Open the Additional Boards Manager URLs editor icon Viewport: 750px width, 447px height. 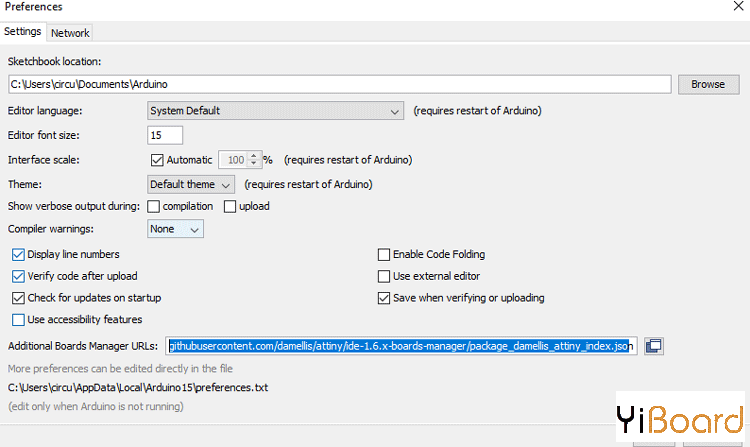click(x=654, y=346)
